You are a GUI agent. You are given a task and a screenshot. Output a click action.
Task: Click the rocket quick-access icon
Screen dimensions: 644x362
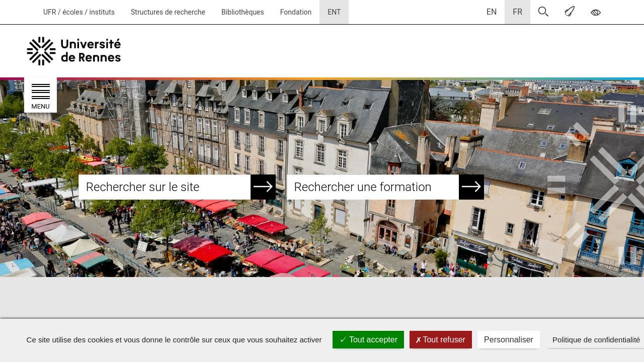click(x=570, y=12)
